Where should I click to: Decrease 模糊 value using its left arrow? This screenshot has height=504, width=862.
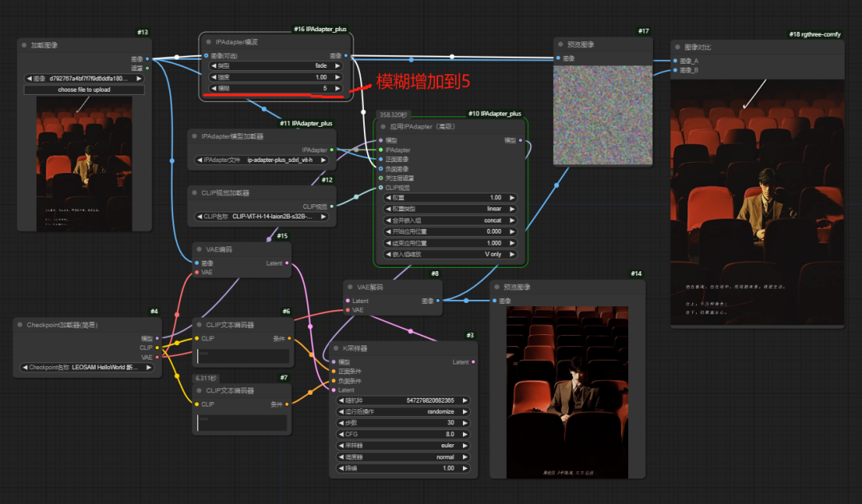click(214, 88)
